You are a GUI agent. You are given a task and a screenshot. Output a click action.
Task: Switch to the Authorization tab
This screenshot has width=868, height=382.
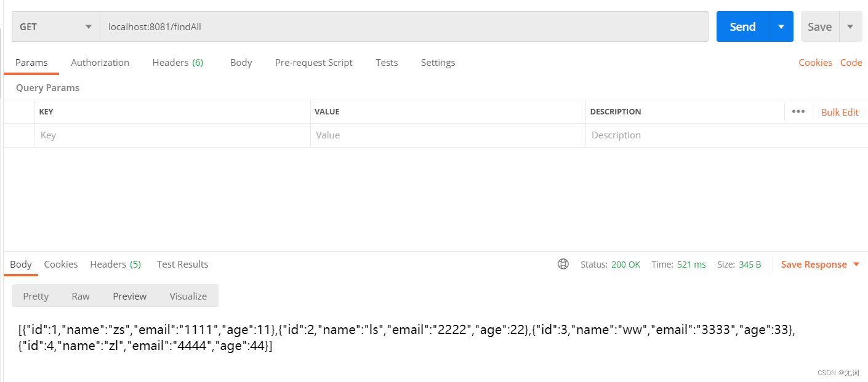[100, 62]
